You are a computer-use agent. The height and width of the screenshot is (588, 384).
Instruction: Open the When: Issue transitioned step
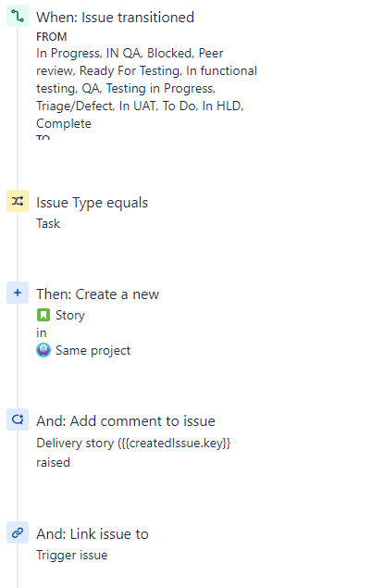(x=115, y=18)
